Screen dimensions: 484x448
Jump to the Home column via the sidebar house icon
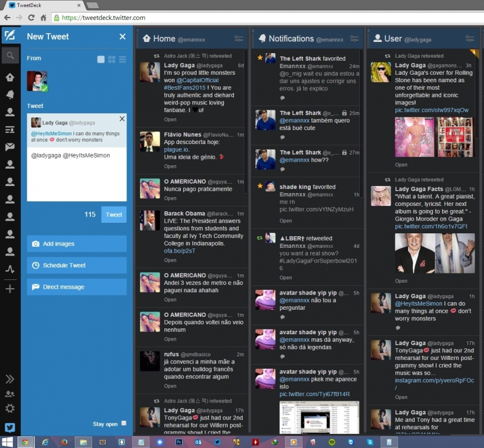[10, 77]
